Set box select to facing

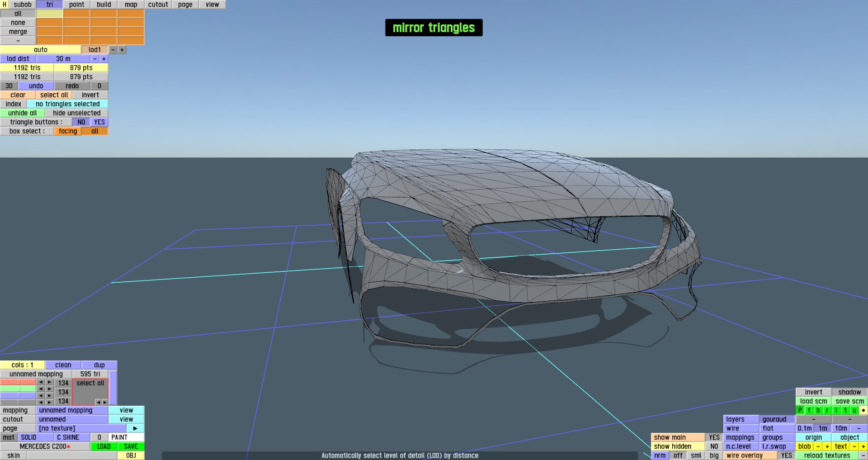(x=68, y=131)
